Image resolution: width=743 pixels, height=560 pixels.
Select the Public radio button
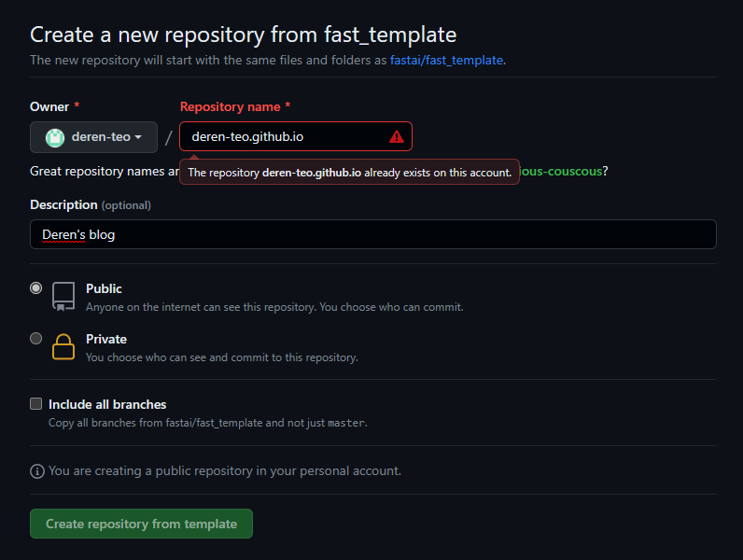click(36, 288)
